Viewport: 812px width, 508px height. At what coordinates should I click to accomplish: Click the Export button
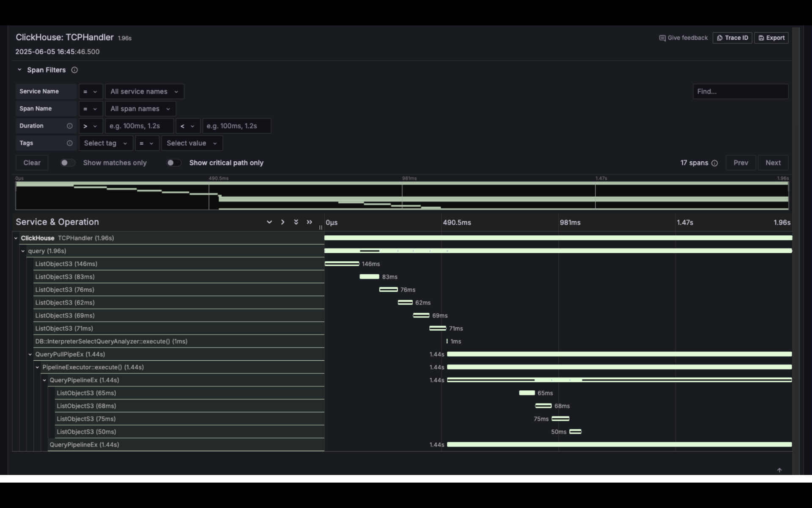[771, 38]
